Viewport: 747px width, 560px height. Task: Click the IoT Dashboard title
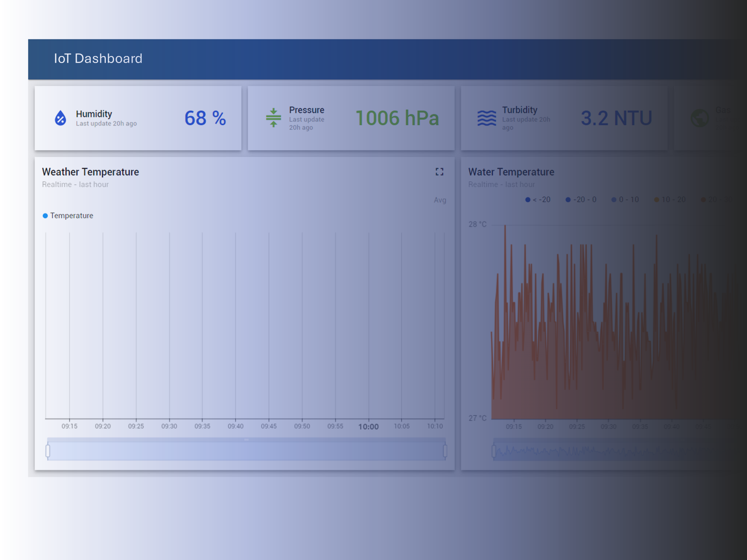[x=98, y=59]
